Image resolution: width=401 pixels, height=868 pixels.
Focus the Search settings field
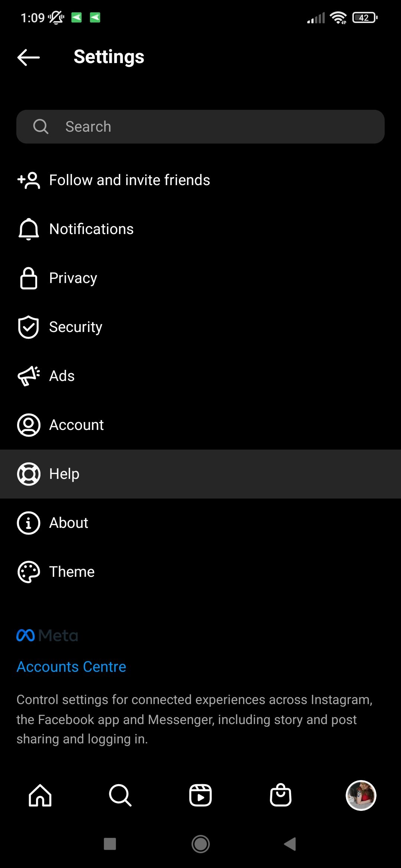pos(200,126)
